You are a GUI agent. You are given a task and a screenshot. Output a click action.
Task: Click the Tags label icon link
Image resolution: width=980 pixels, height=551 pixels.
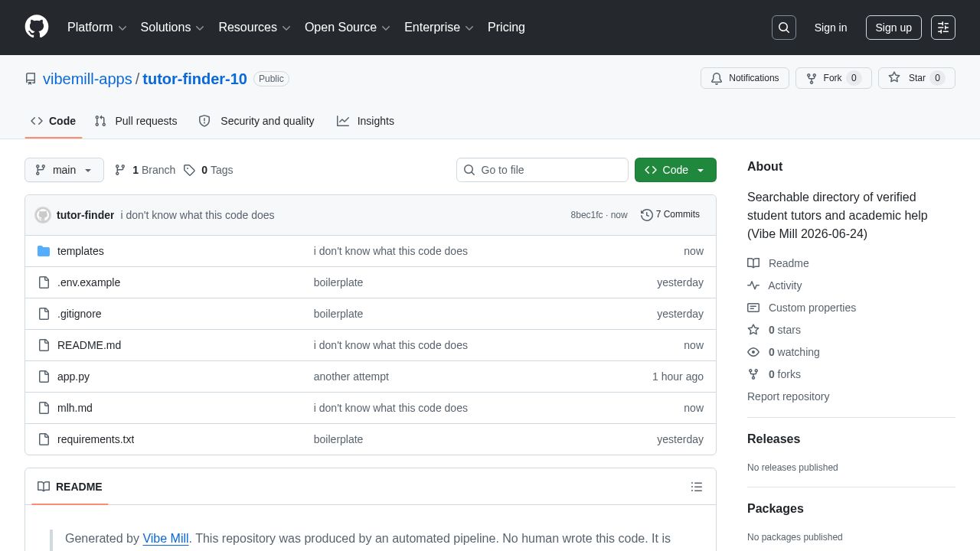(208, 170)
